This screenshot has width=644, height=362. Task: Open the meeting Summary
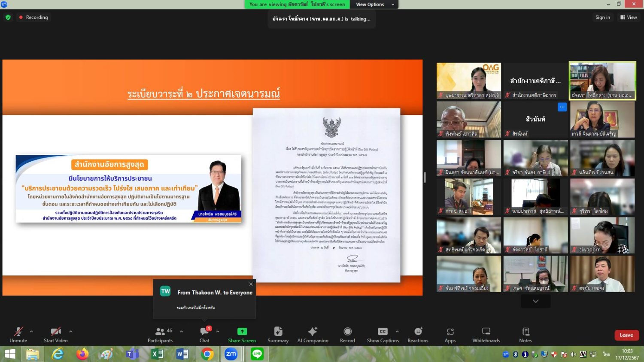pos(278,332)
